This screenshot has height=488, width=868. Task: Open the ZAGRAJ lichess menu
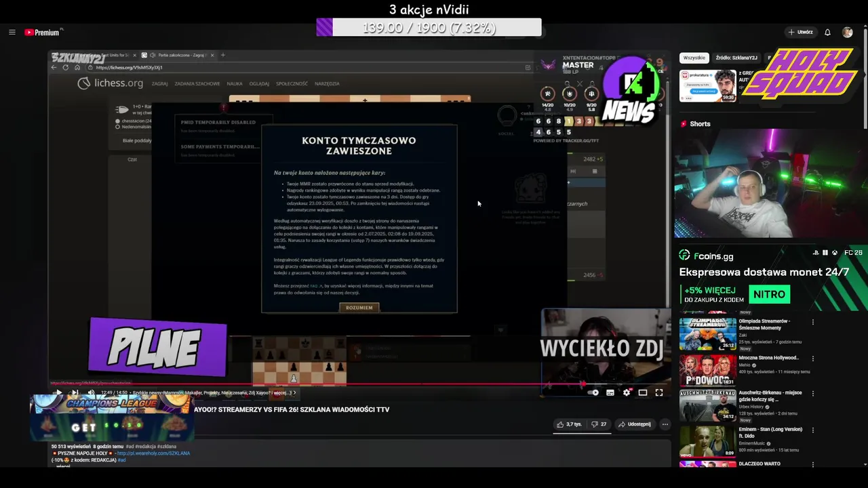coord(159,84)
